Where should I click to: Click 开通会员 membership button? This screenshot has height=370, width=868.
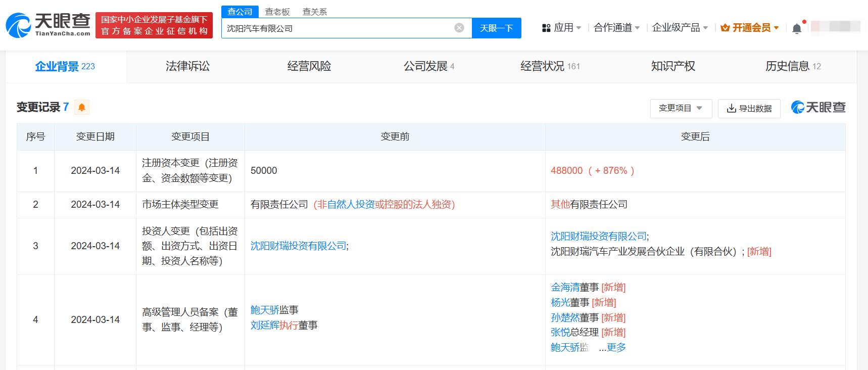[x=750, y=28]
